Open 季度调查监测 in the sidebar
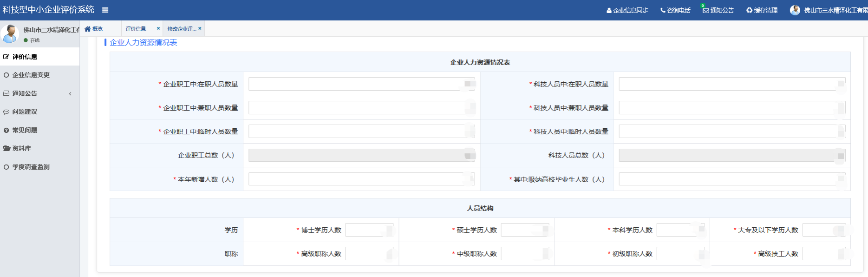This screenshot has height=277, width=868. [31, 167]
